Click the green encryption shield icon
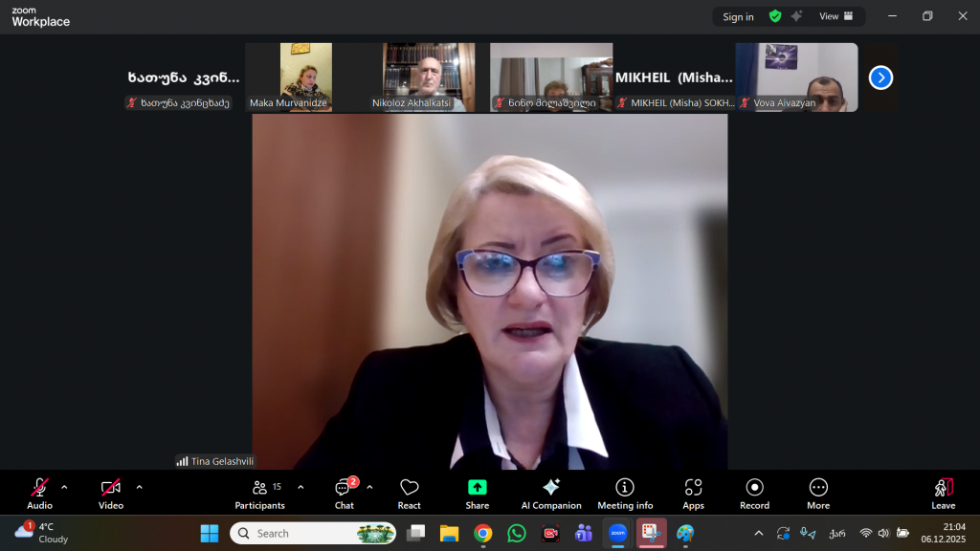 tap(775, 16)
